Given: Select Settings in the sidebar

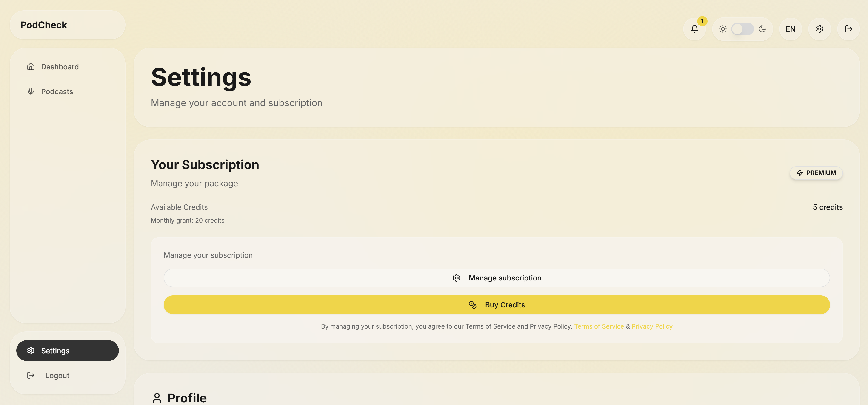Looking at the screenshot, I should (x=67, y=351).
